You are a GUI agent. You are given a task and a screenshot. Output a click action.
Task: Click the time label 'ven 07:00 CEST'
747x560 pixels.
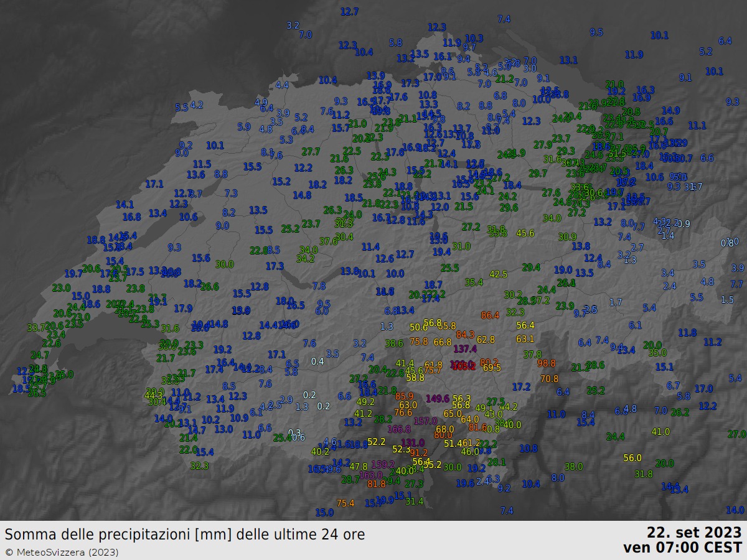[682, 548]
